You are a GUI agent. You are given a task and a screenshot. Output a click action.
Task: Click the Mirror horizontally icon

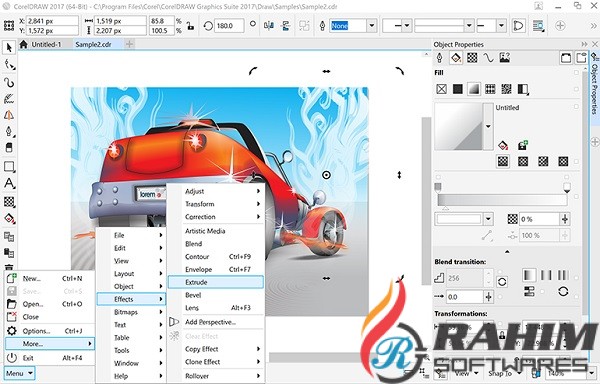coord(269,26)
